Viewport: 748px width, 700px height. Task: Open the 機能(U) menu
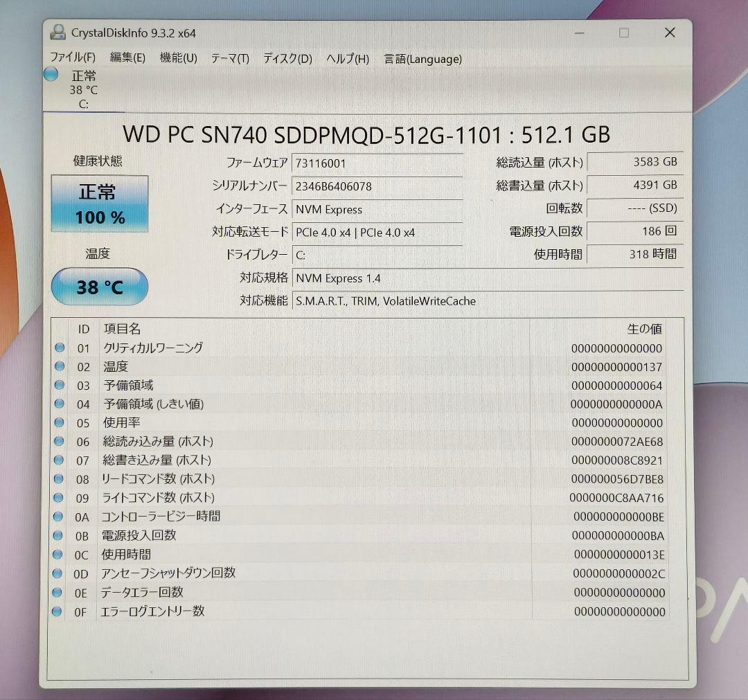[x=177, y=59]
